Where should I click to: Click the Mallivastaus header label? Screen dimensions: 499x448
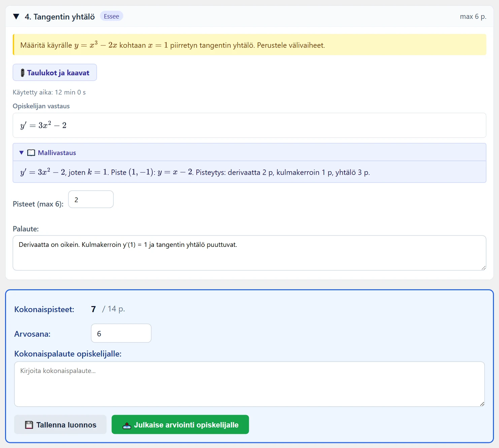57,153
